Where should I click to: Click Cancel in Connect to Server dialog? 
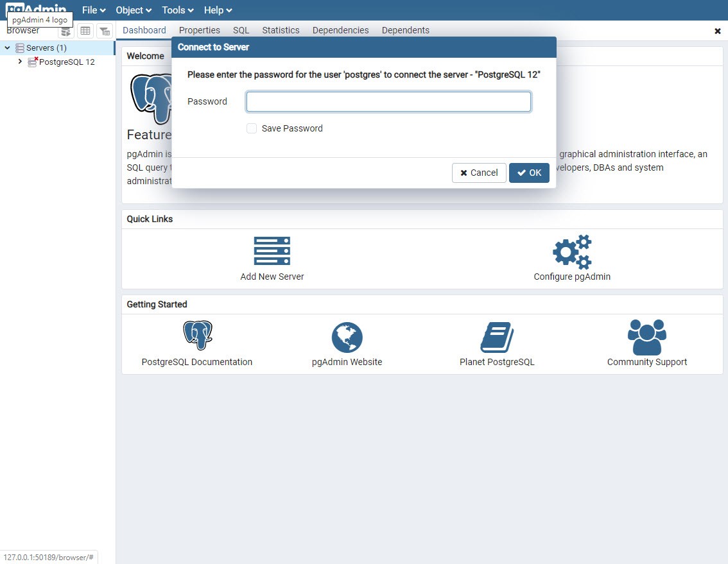click(x=479, y=173)
